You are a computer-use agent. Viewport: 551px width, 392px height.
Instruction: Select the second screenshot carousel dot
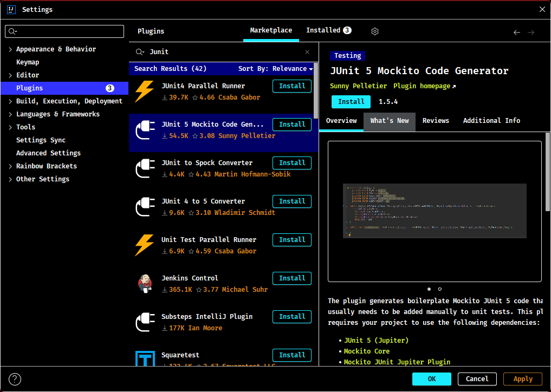tap(439, 289)
